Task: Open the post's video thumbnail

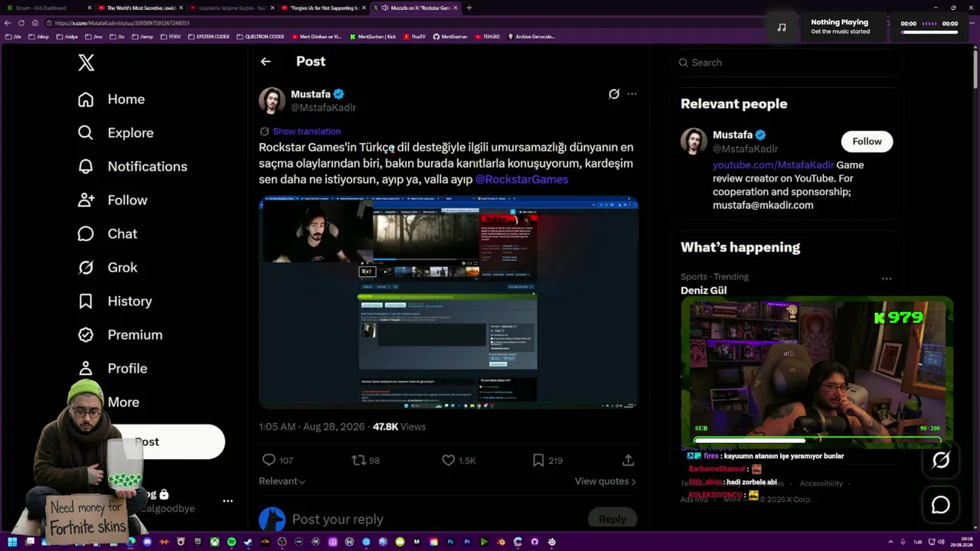Action: (448, 302)
